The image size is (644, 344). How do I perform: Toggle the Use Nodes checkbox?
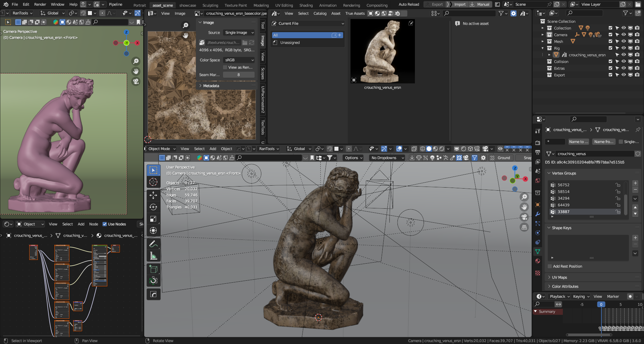(105, 224)
